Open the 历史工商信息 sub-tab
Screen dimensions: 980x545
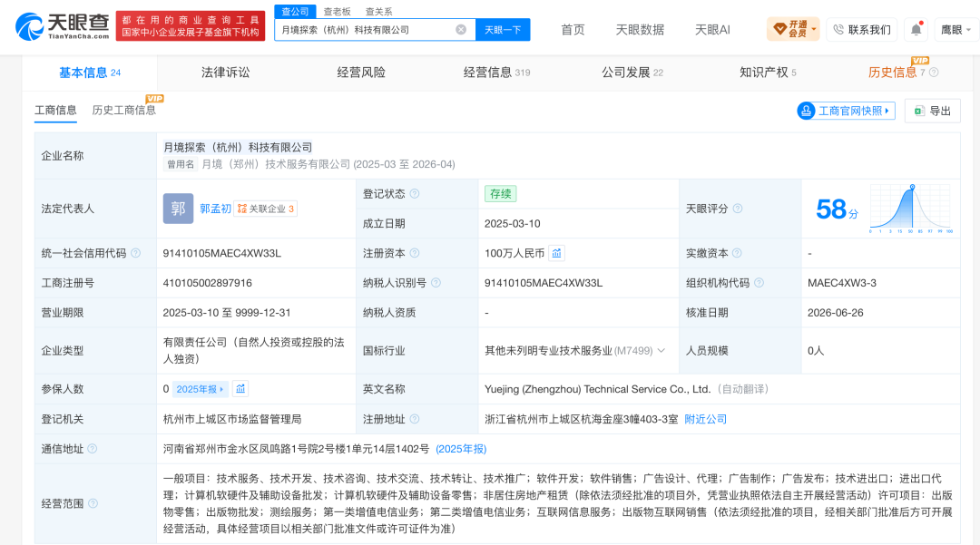(123, 110)
